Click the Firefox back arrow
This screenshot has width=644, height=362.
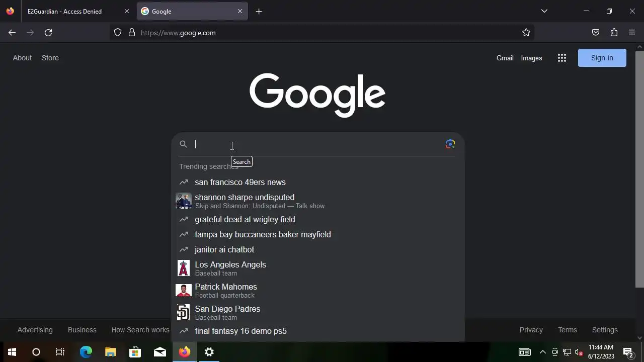pyautogui.click(x=12, y=33)
